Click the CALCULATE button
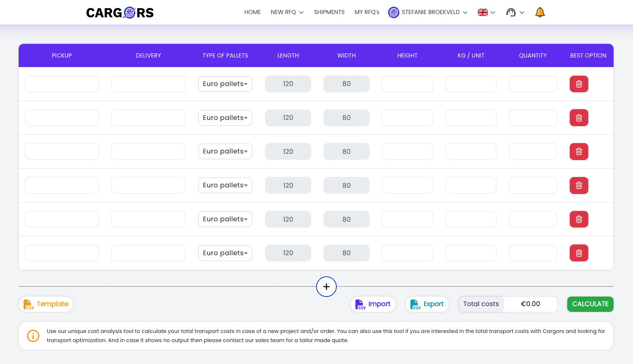This screenshot has height=364, width=633. coord(590,304)
